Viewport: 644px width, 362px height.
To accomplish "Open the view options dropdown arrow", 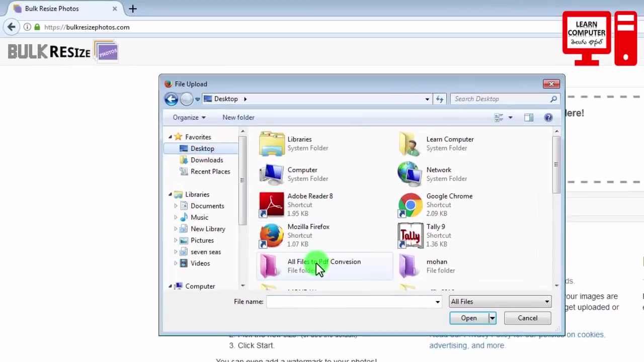I will [x=510, y=117].
